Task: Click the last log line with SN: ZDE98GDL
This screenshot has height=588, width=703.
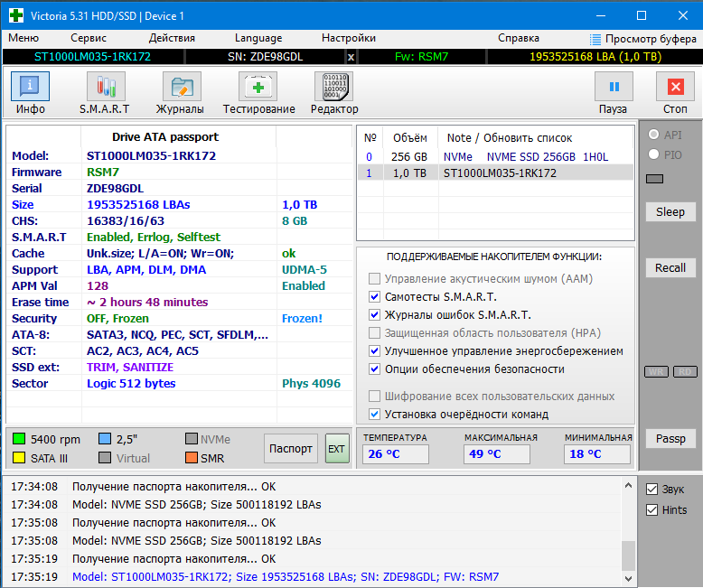Action: coord(286,577)
